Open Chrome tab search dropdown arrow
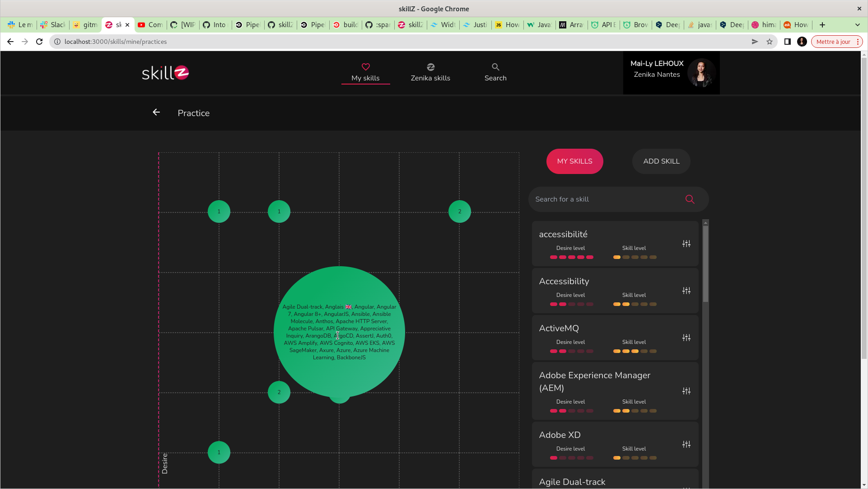 coord(857,25)
